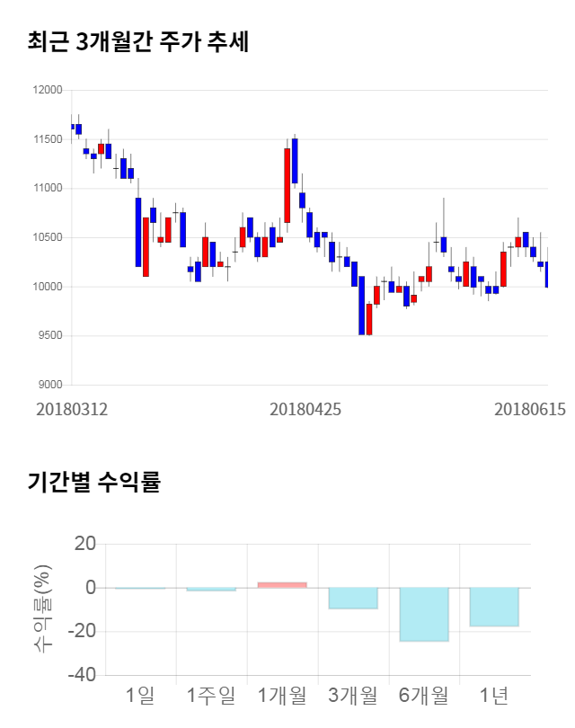Select the 9000 price axis label
The image size is (575, 728).
tap(51, 385)
